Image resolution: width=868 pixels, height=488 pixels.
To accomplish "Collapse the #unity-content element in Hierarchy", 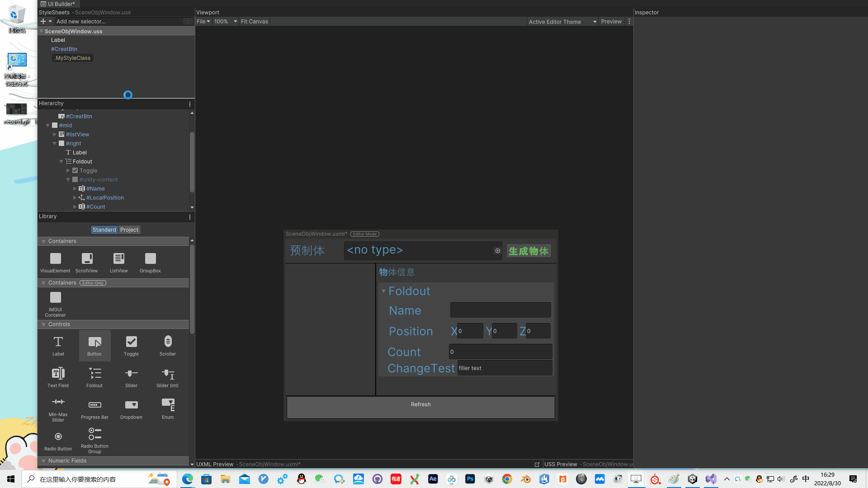I will (x=68, y=179).
